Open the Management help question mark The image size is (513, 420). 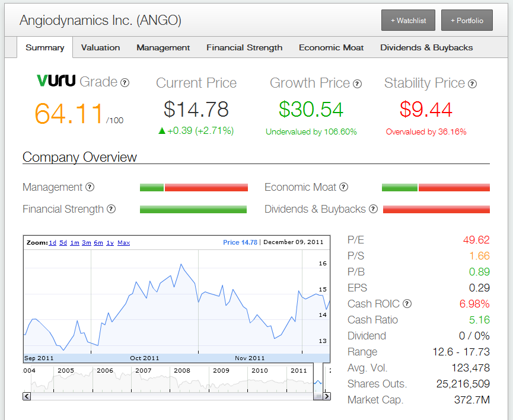90,187
